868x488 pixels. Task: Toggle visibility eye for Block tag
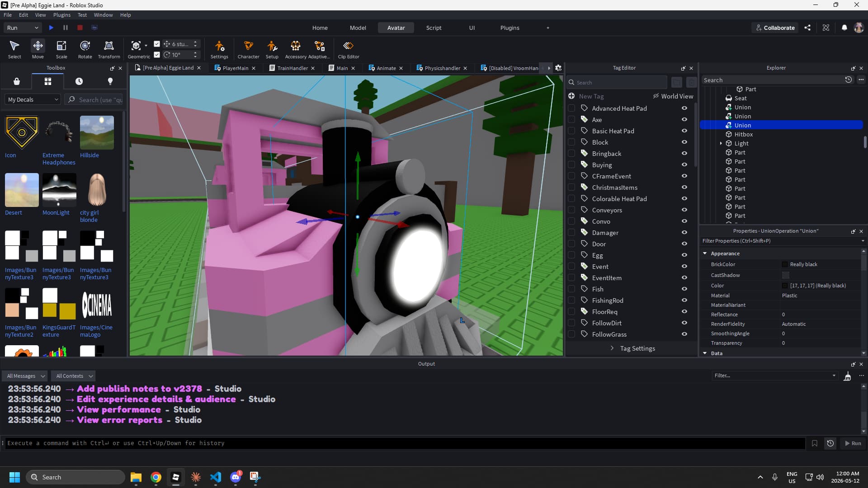click(x=684, y=142)
